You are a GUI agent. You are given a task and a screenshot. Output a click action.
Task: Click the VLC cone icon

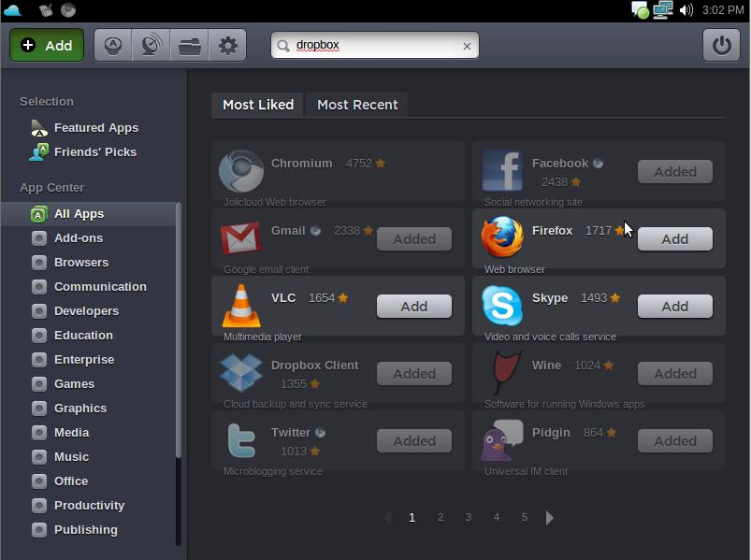pos(241,306)
